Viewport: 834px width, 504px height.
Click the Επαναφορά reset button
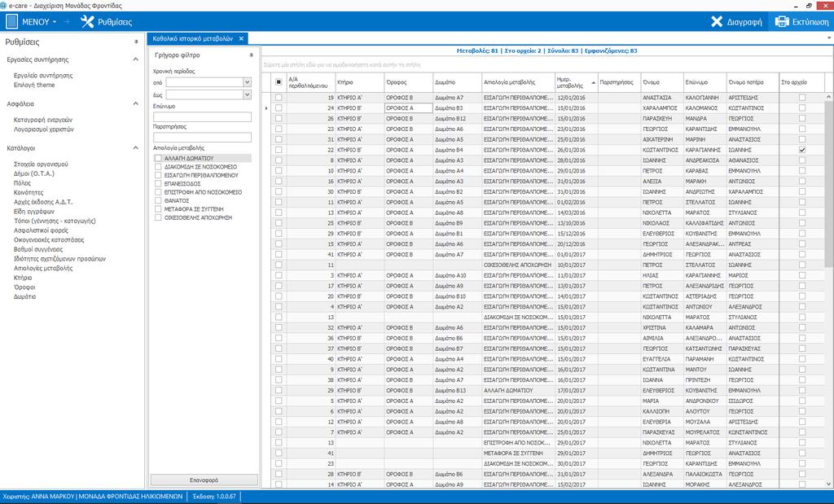pos(204,480)
